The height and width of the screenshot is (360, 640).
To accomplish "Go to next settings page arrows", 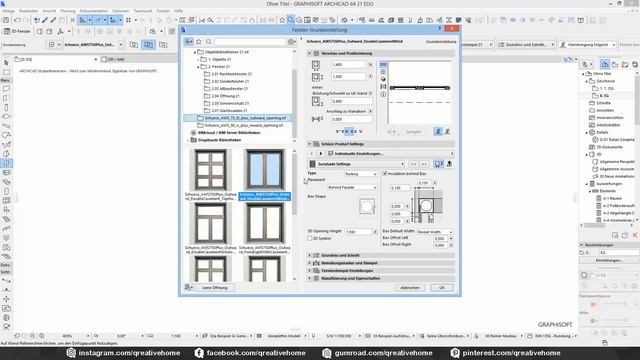I will coord(424,164).
